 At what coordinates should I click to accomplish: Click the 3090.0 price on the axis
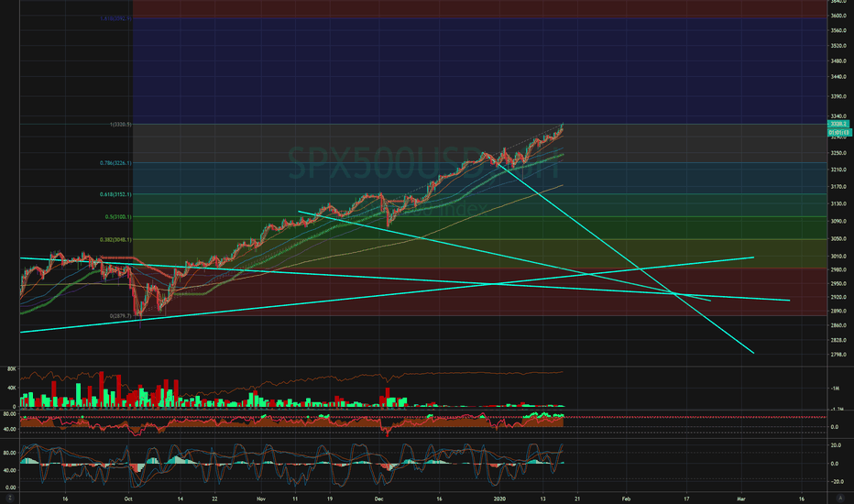[838, 221]
